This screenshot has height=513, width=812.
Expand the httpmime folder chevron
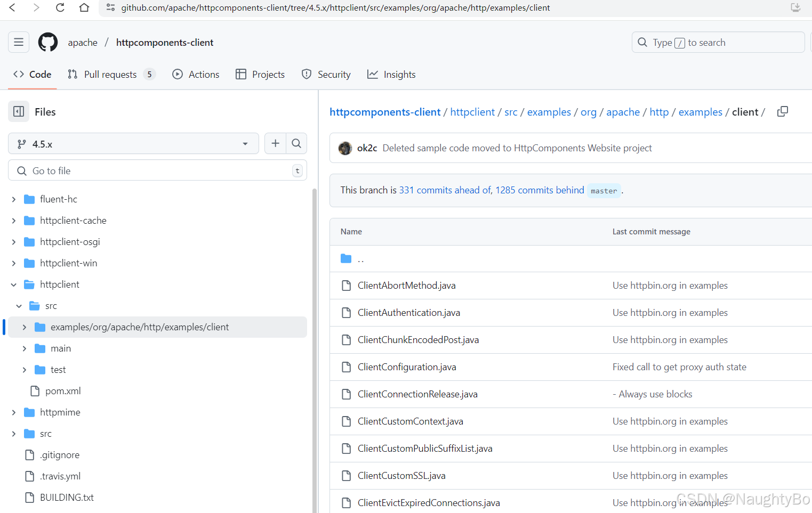[14, 412]
